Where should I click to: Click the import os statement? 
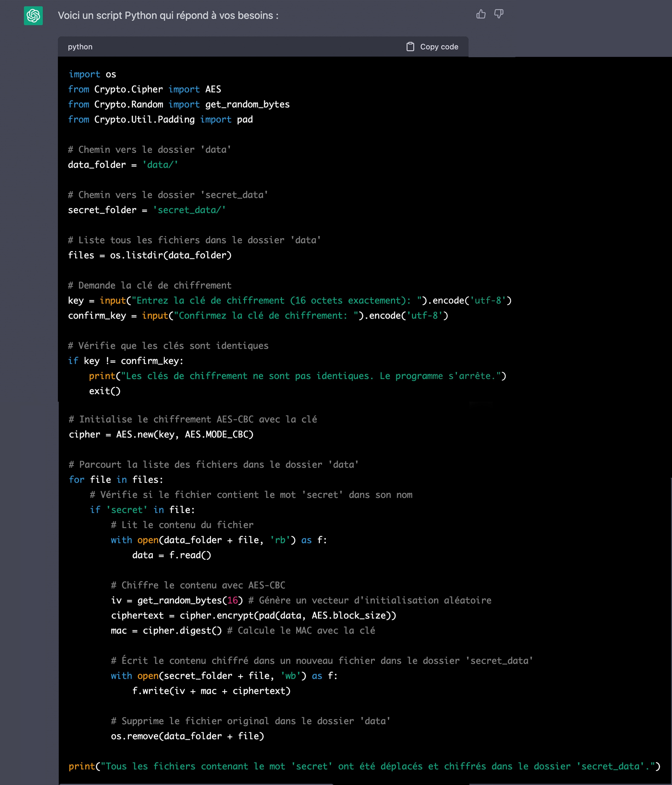(x=92, y=74)
